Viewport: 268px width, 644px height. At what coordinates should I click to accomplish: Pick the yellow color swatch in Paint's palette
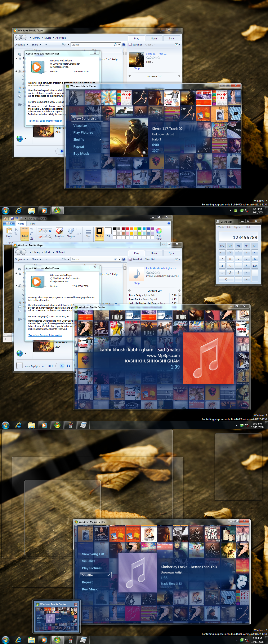[x=136, y=229]
